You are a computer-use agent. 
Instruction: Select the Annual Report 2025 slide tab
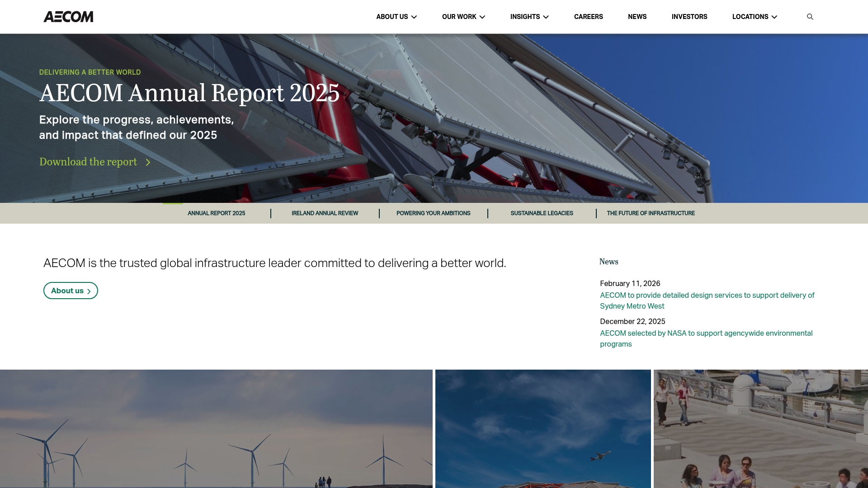[x=216, y=213]
